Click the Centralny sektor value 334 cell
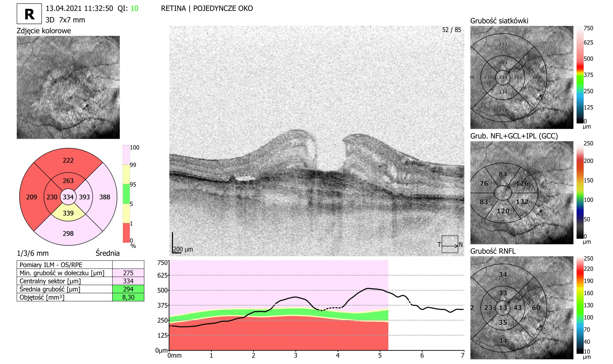The height and width of the screenshot is (364, 613). click(x=128, y=281)
